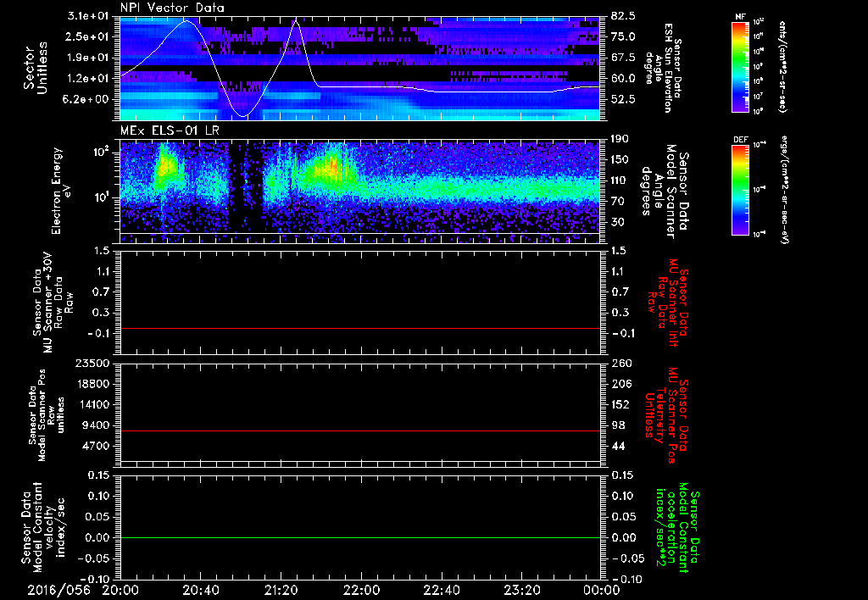Click the "190" scanner angle tick

click(620, 139)
